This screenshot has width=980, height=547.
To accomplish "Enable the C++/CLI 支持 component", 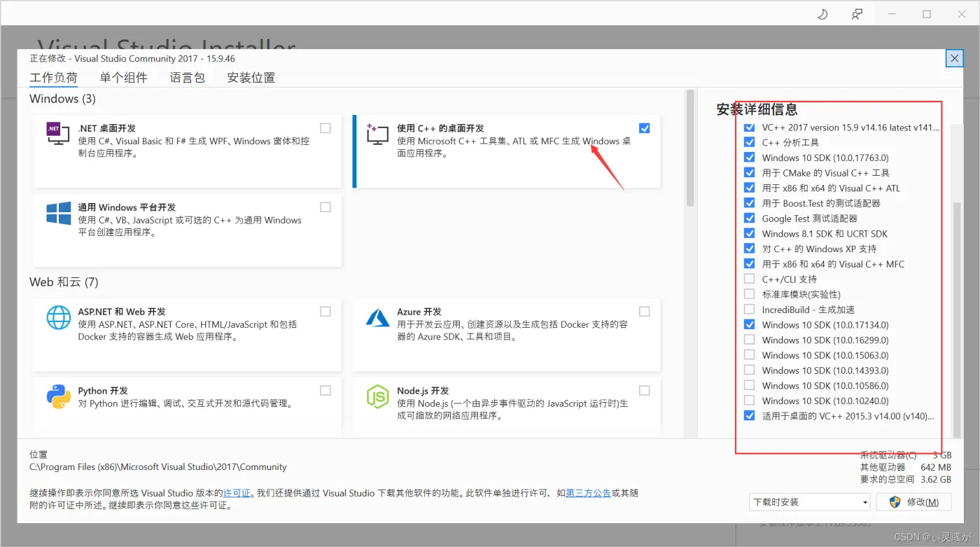I will pyautogui.click(x=750, y=279).
